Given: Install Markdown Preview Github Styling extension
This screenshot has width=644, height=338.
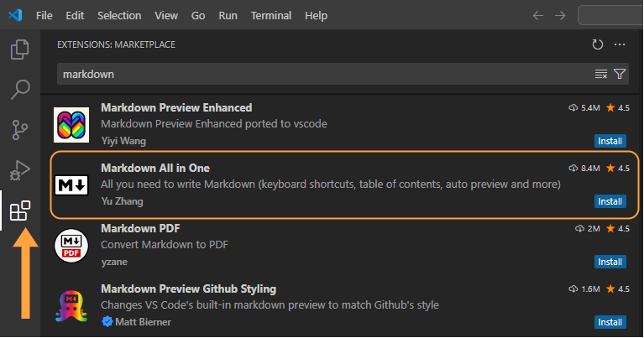Looking at the screenshot, I should [610, 322].
